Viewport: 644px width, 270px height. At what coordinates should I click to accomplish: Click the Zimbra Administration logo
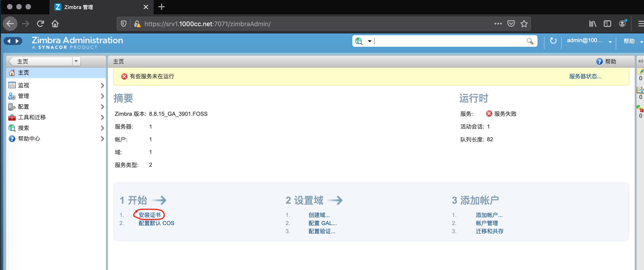(x=77, y=43)
